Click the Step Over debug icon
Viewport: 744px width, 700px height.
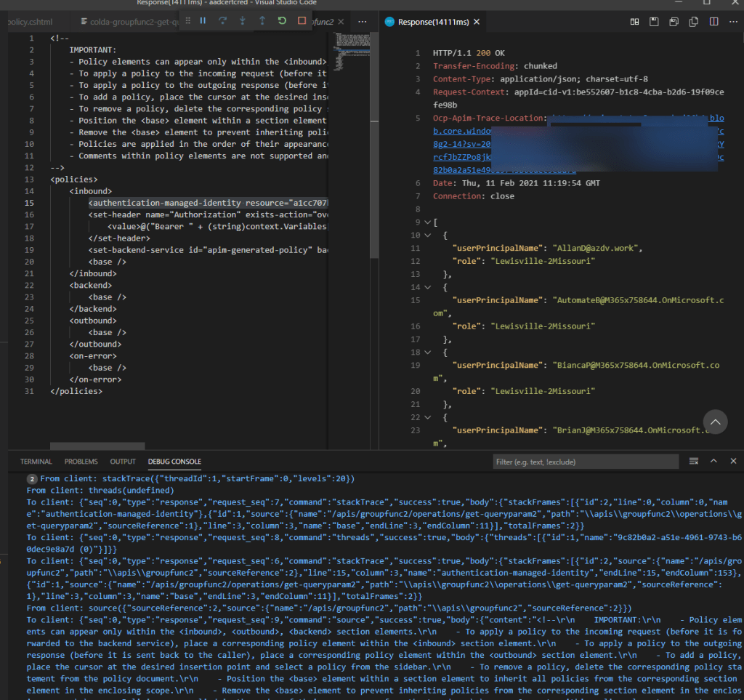coord(222,21)
